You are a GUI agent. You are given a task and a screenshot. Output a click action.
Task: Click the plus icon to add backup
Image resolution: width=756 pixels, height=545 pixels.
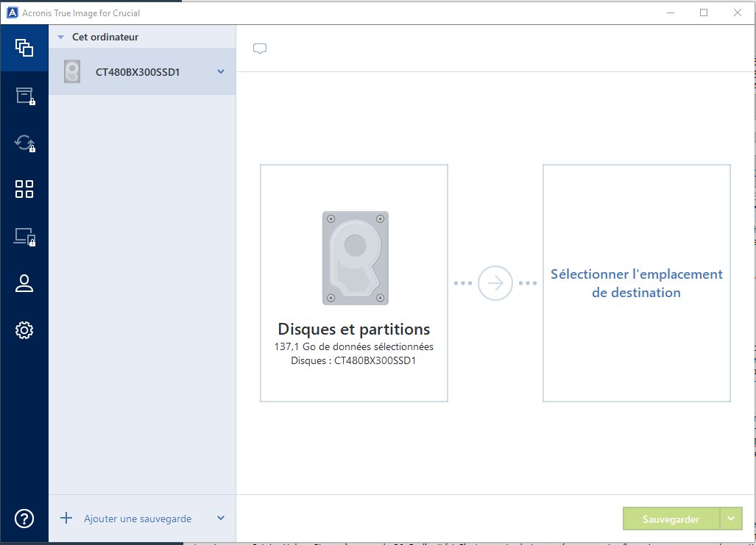click(x=66, y=519)
